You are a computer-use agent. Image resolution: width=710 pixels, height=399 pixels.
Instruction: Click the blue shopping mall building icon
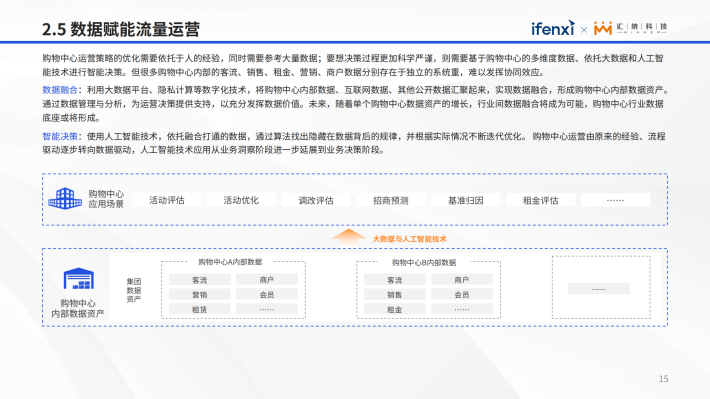(x=65, y=198)
